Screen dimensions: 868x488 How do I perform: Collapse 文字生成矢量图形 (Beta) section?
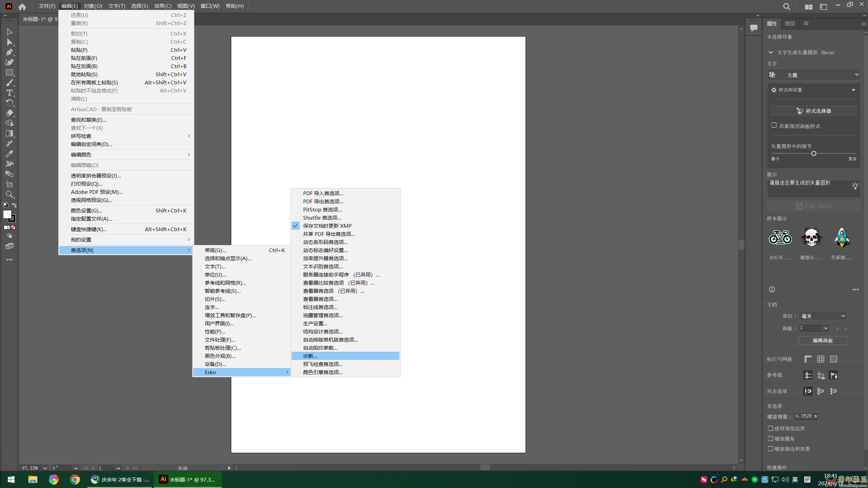[x=771, y=53]
